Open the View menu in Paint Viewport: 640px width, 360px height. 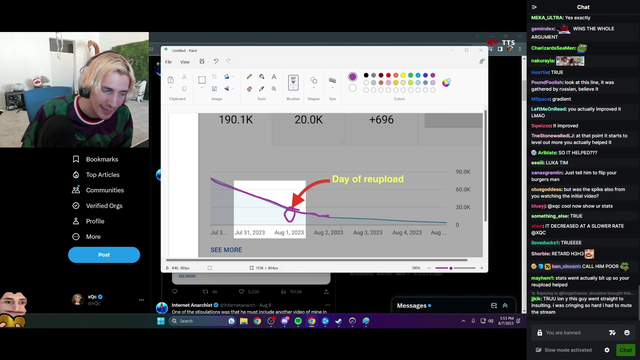tap(185, 62)
